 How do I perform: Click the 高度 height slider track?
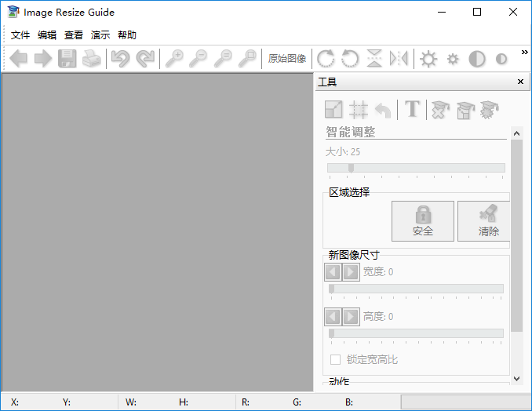pyautogui.click(x=416, y=333)
